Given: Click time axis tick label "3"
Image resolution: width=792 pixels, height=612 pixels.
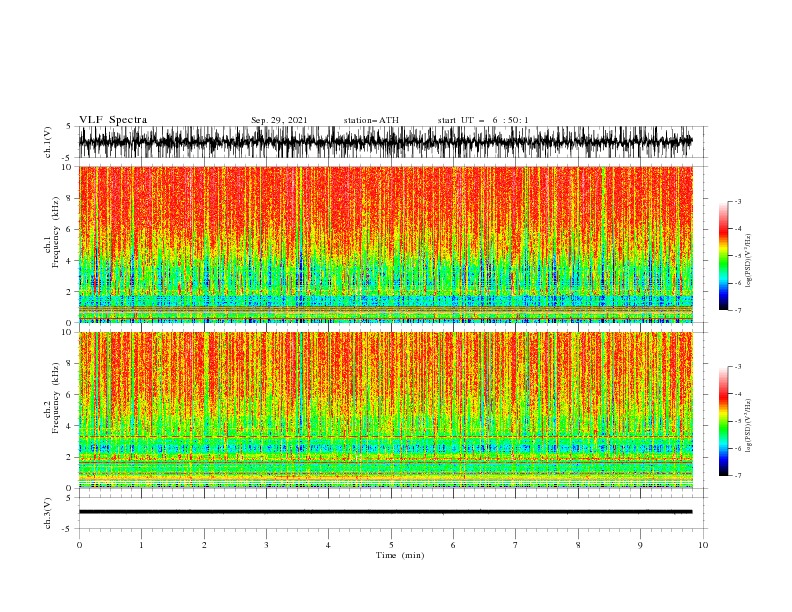Looking at the screenshot, I should (266, 545).
